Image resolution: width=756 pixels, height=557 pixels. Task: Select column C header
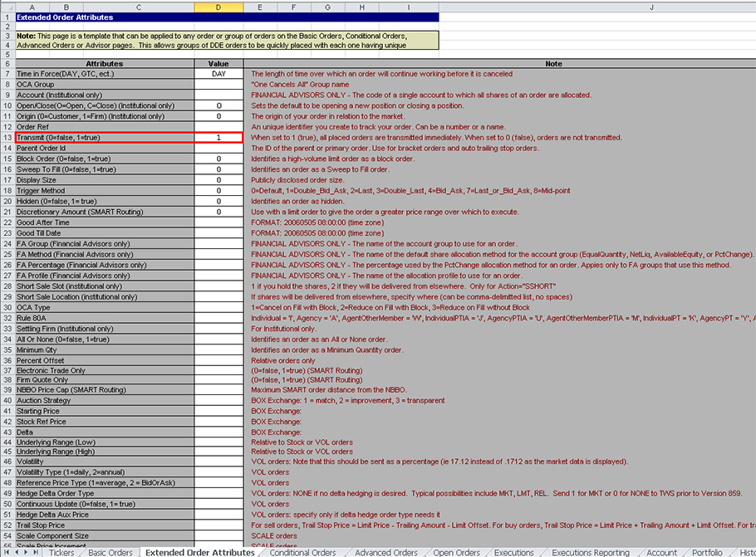[139, 7]
